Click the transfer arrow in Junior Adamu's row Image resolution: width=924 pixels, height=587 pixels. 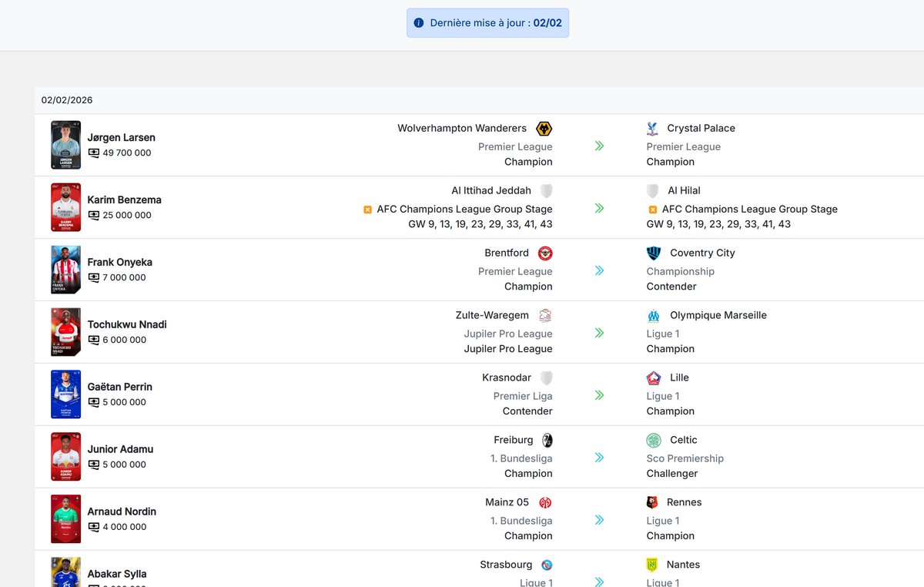[599, 458]
